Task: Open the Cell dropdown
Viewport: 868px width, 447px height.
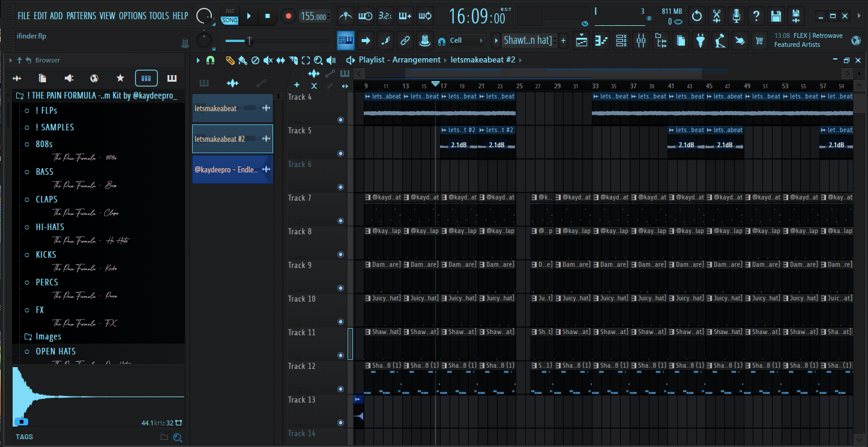Action: pyautogui.click(x=465, y=40)
